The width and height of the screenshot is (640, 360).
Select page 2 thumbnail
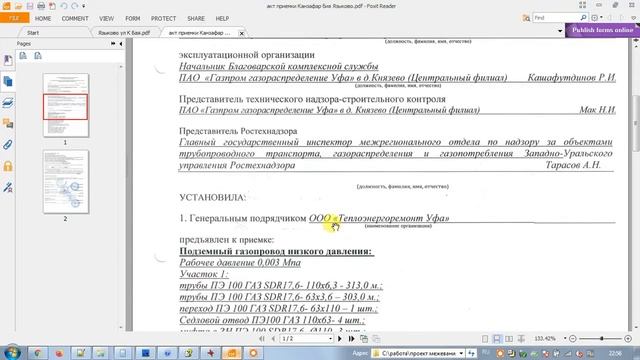(66, 182)
